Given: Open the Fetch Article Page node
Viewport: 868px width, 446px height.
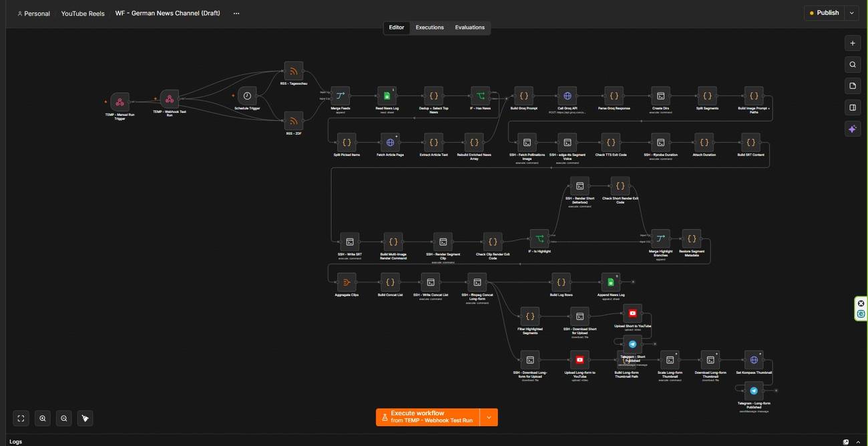Looking at the screenshot, I should pyautogui.click(x=390, y=142).
